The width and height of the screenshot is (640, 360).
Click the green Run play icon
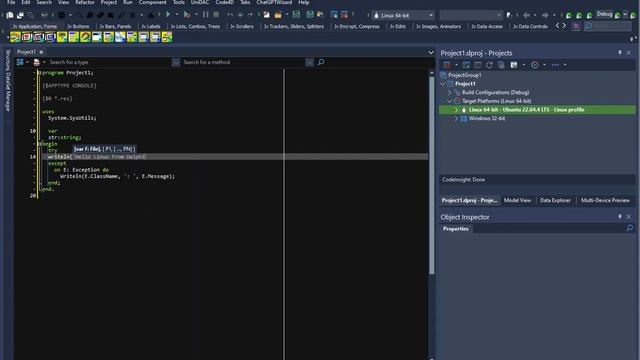(x=168, y=15)
